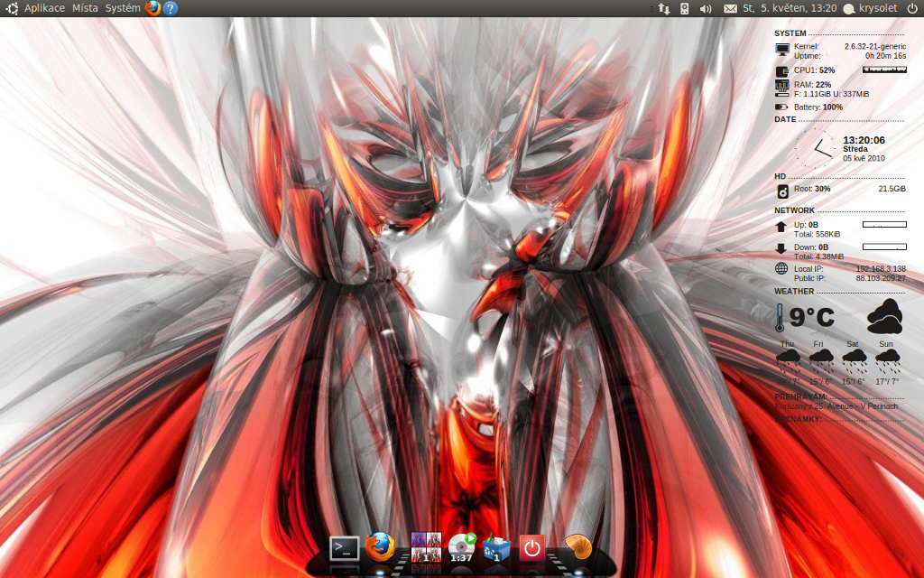The image size is (924, 578).
Task: Click the upload arrow icon
Action: [781, 227]
